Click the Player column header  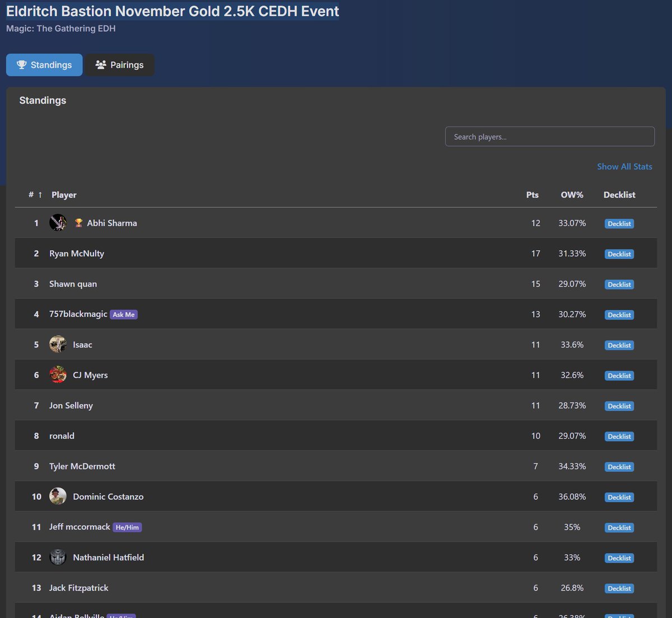pyautogui.click(x=64, y=195)
